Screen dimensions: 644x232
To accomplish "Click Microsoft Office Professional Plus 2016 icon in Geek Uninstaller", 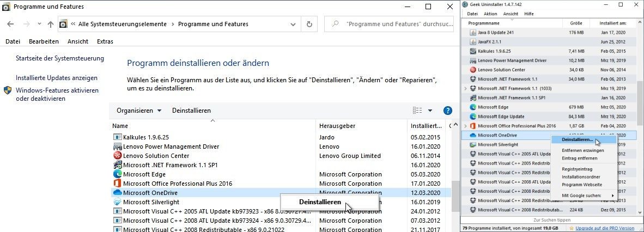I will click(x=473, y=126).
